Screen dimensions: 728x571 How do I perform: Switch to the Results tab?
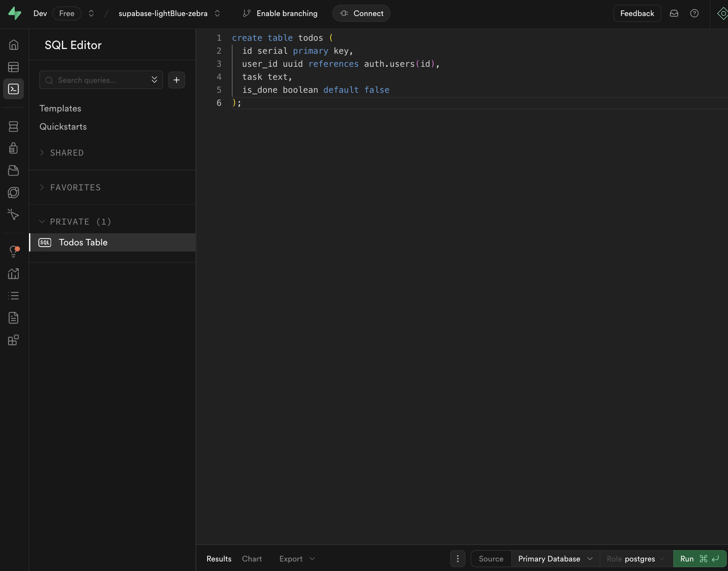219,558
